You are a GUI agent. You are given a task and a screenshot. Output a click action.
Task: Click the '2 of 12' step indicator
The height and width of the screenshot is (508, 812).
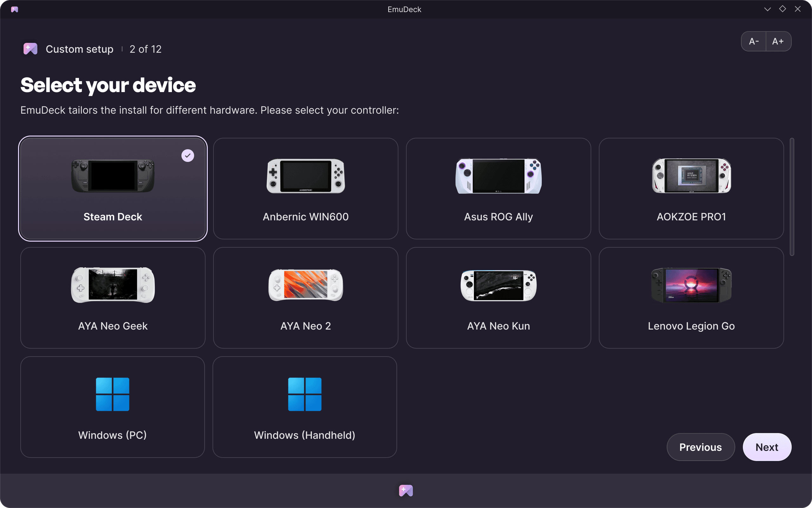[146, 49]
